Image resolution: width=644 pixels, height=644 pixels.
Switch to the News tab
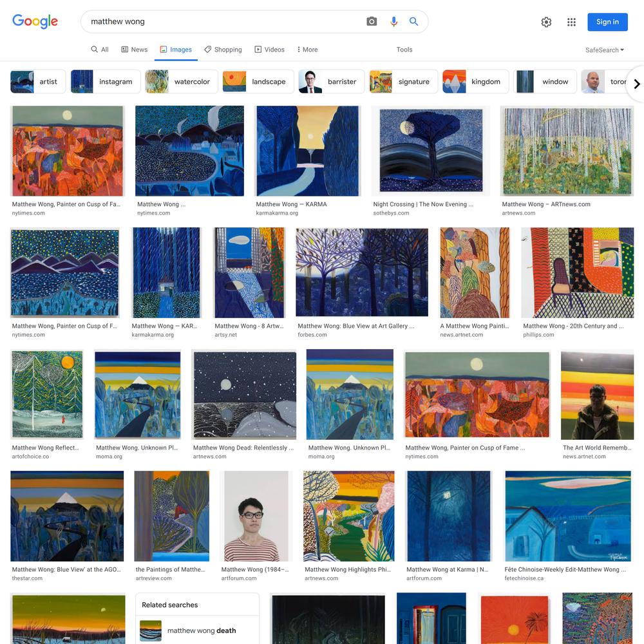coord(135,50)
